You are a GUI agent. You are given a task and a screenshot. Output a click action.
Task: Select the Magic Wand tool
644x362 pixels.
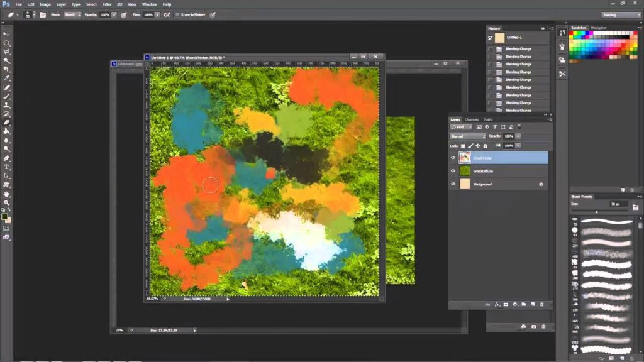6,60
